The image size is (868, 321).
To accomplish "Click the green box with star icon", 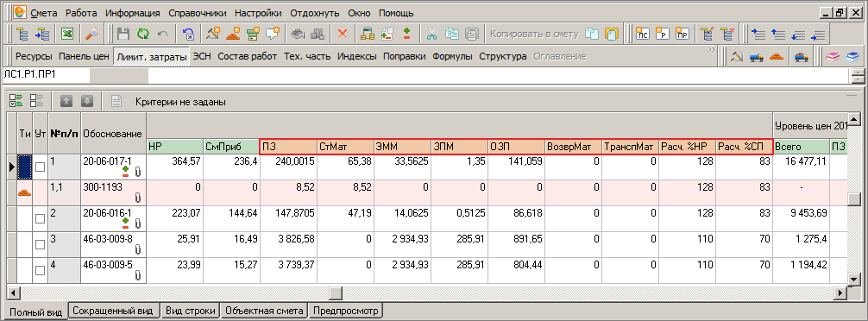I will coord(253,35).
